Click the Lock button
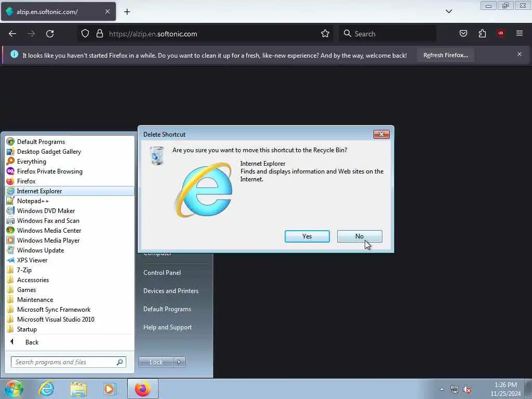 (156, 362)
